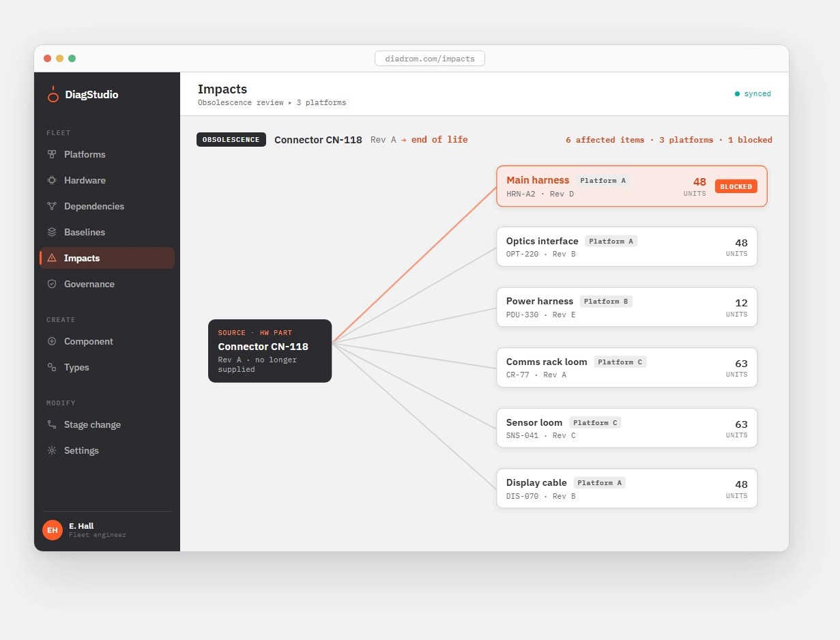Open the Governance section

[x=107, y=285]
